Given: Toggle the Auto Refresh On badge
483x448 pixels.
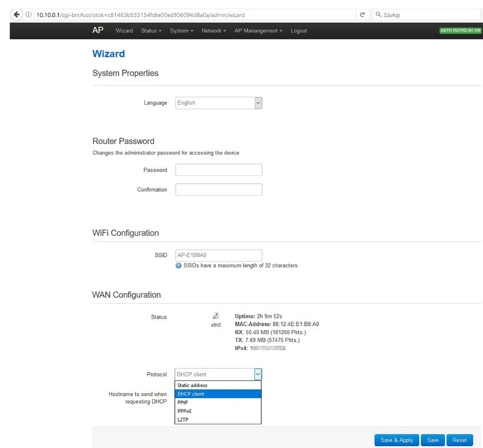Looking at the screenshot, I should 460,30.
